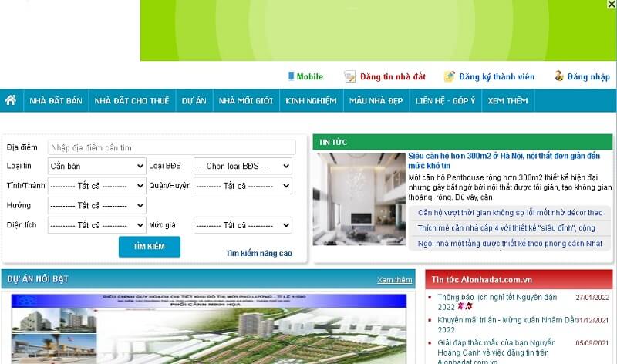Click the Đăng tin nhà đất notepad icon
This screenshot has height=364, width=617.
(x=350, y=76)
